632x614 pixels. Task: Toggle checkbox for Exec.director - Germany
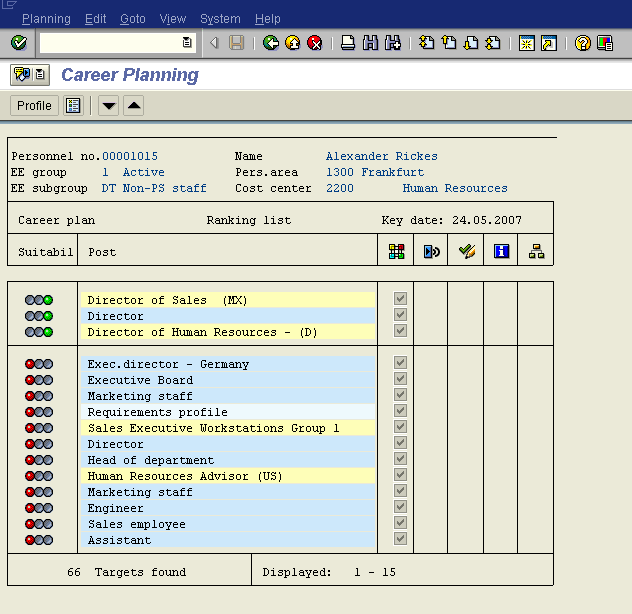[400, 362]
